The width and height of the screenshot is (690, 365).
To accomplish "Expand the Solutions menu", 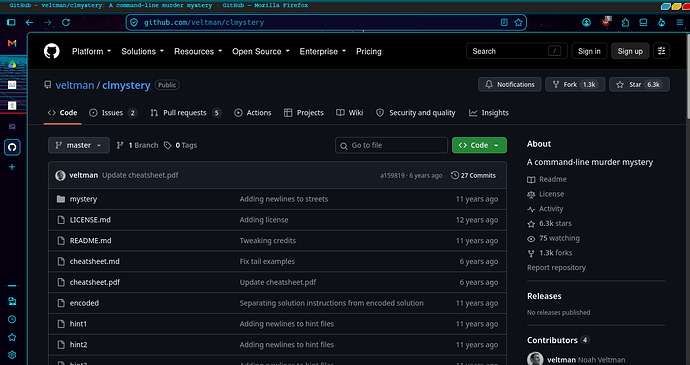I will coord(143,52).
